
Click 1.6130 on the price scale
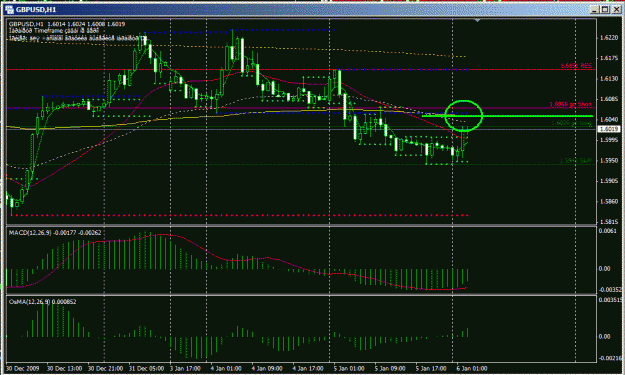pyautogui.click(x=609, y=79)
